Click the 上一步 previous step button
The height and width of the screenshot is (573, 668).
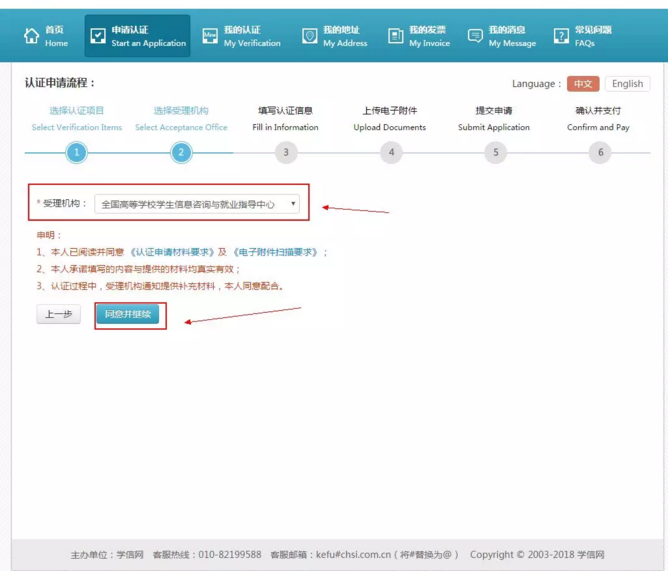point(58,314)
